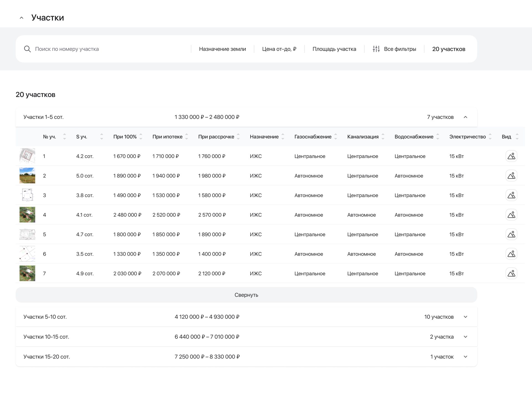Click the 1 участок count label
Image resolution: width=532 pixels, height=400 pixels.
[442, 357]
